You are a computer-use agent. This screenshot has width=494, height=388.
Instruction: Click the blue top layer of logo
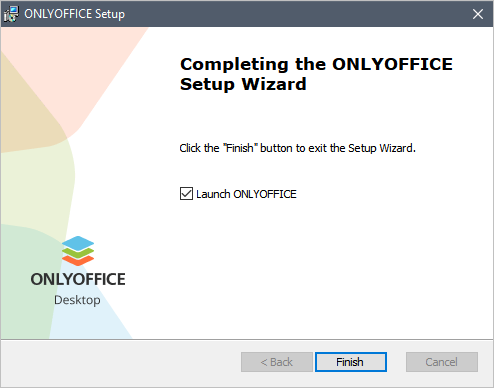click(x=78, y=243)
